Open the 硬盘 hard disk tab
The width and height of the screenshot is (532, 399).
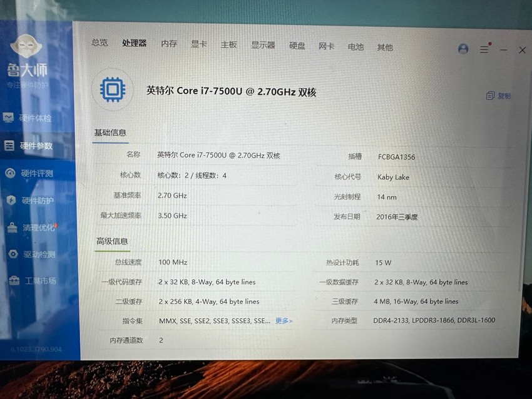pyautogui.click(x=297, y=46)
